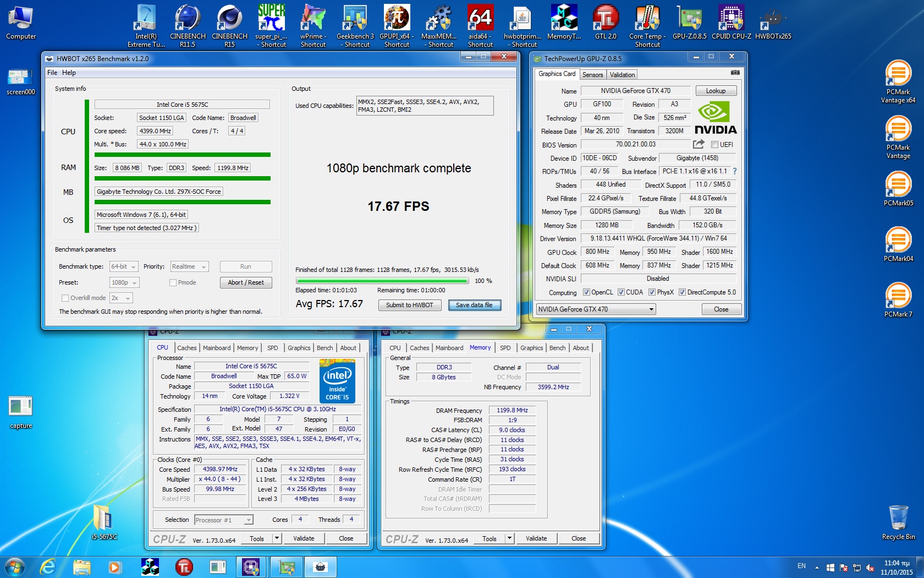Image resolution: width=924 pixels, height=578 pixels.
Task: Open MemoryT desktop icon
Action: 564,23
